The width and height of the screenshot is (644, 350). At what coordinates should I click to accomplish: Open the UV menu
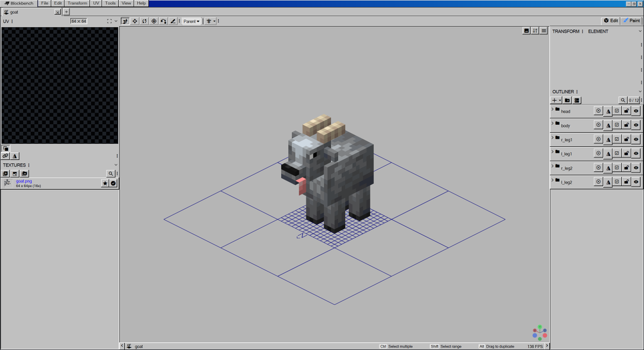[96, 3]
